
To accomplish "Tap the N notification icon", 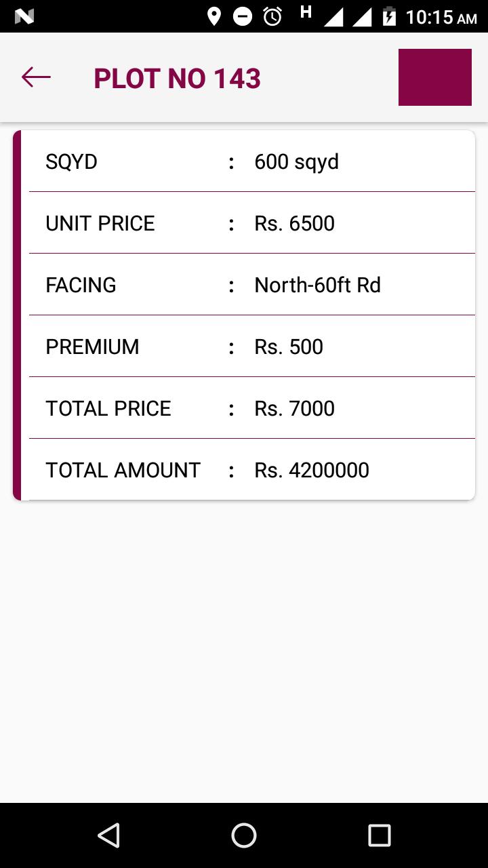I will [24, 16].
